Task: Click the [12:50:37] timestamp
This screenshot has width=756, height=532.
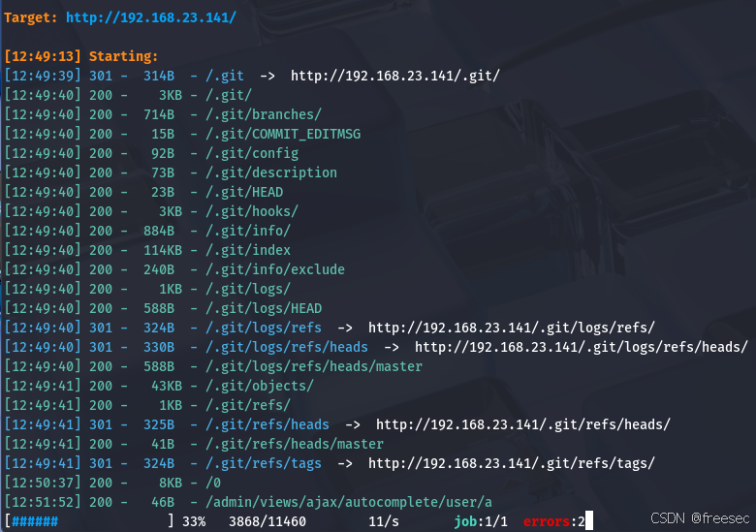Action: coord(43,483)
